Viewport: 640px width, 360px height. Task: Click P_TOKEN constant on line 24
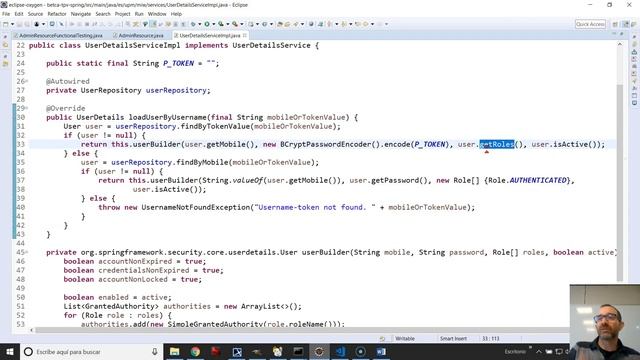[x=178, y=63]
